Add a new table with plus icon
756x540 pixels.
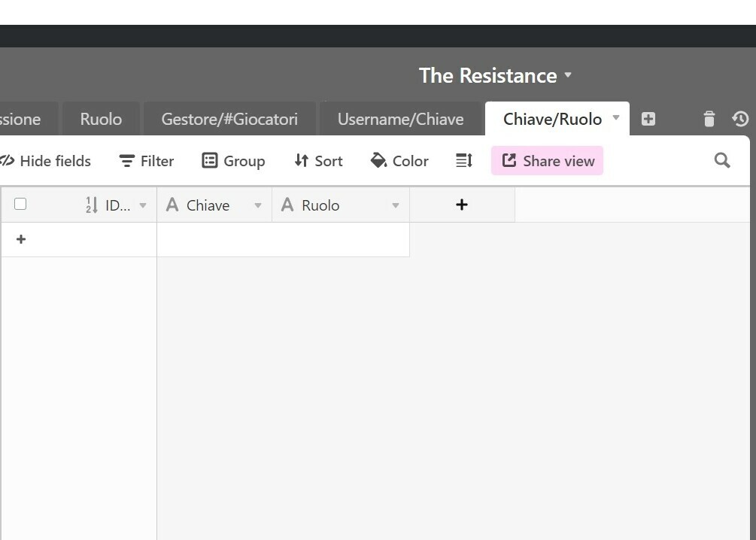pyautogui.click(x=648, y=119)
